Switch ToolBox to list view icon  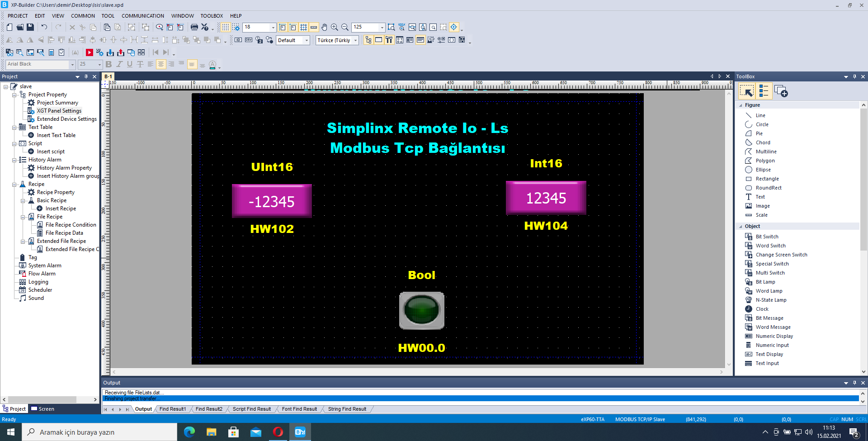coord(764,91)
